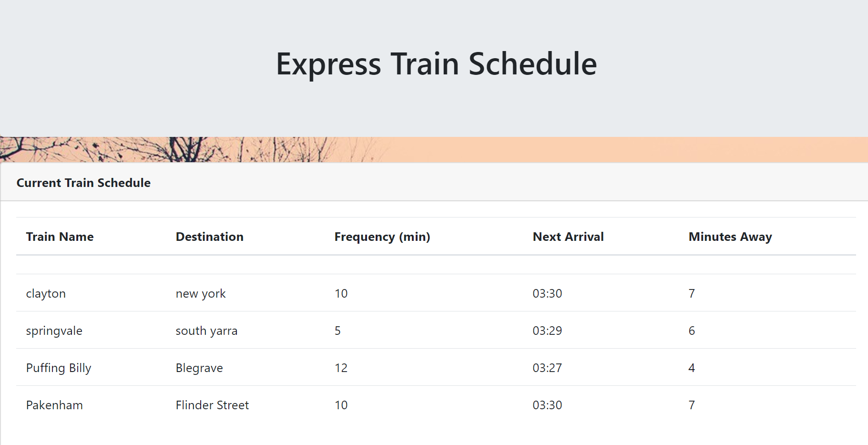Select the Minutes Away column header
The image size is (868, 445).
click(x=730, y=237)
